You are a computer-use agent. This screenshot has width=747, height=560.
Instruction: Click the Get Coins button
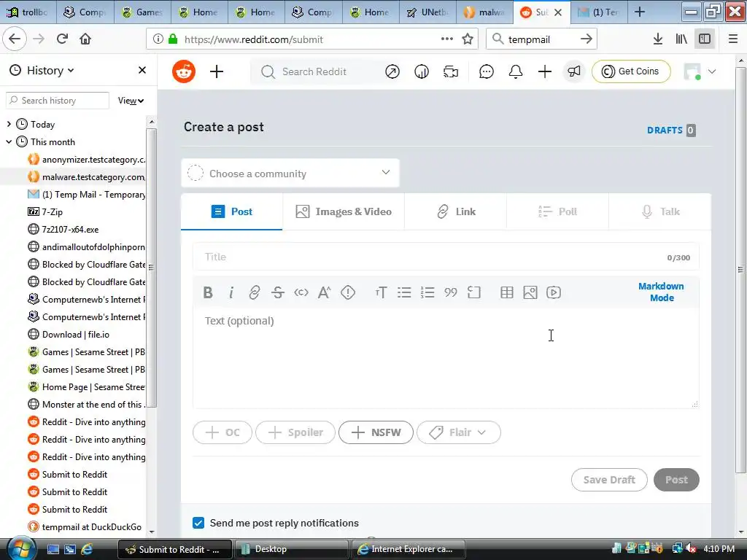(631, 71)
